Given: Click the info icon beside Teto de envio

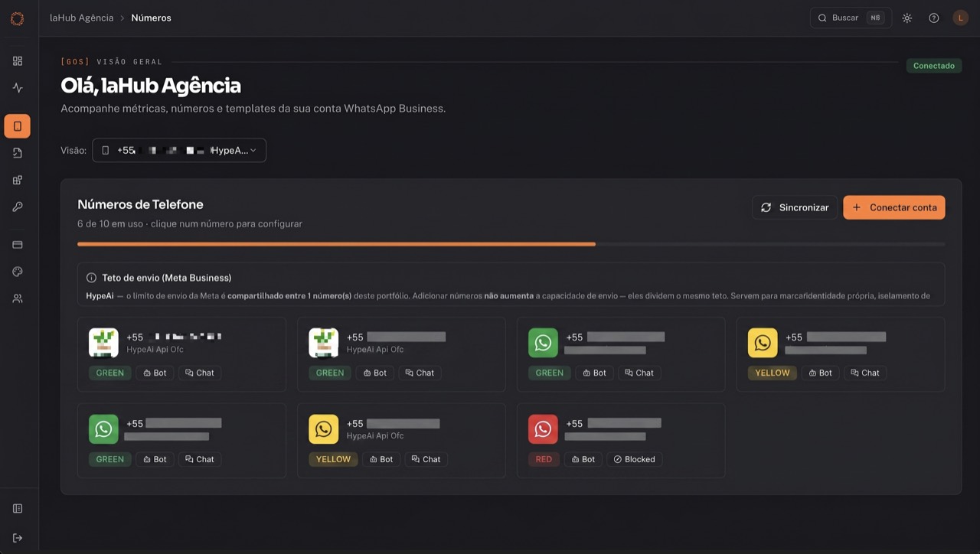Looking at the screenshot, I should 92,278.
